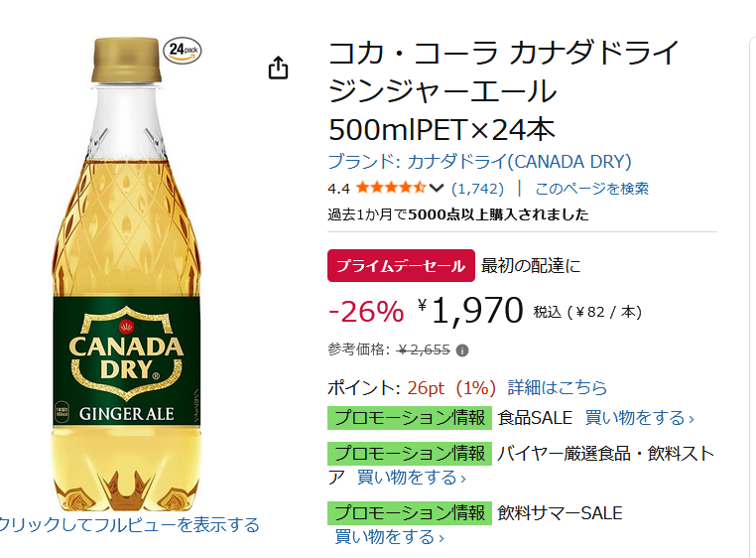Image resolution: width=756 pixels, height=558 pixels.
Task: Click the green プロモーション情報 badge for 食品SALE
Action: coord(409,418)
